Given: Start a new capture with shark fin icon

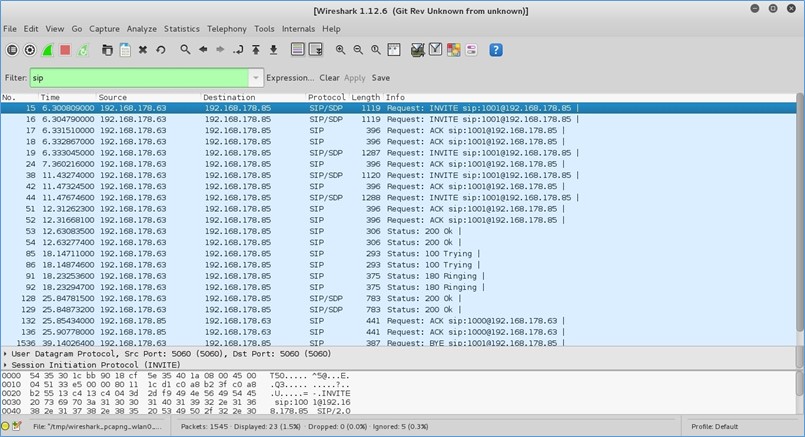Looking at the screenshot, I should pos(47,50).
